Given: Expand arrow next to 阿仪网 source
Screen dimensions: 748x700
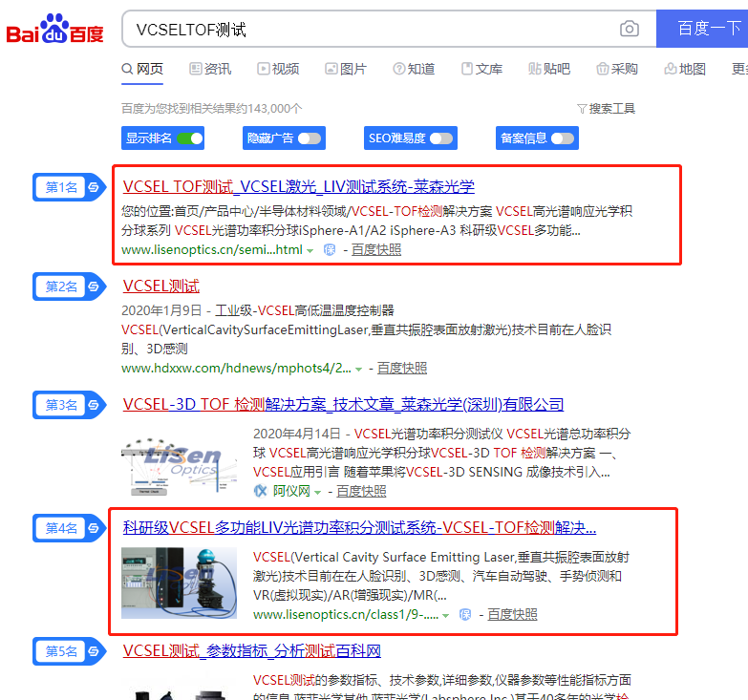Looking at the screenshot, I should (x=318, y=492).
